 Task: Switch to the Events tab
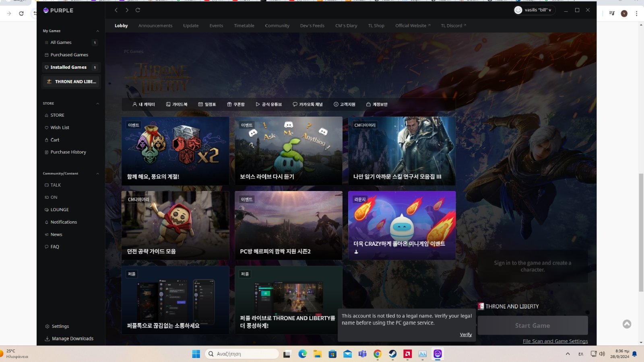(216, 26)
